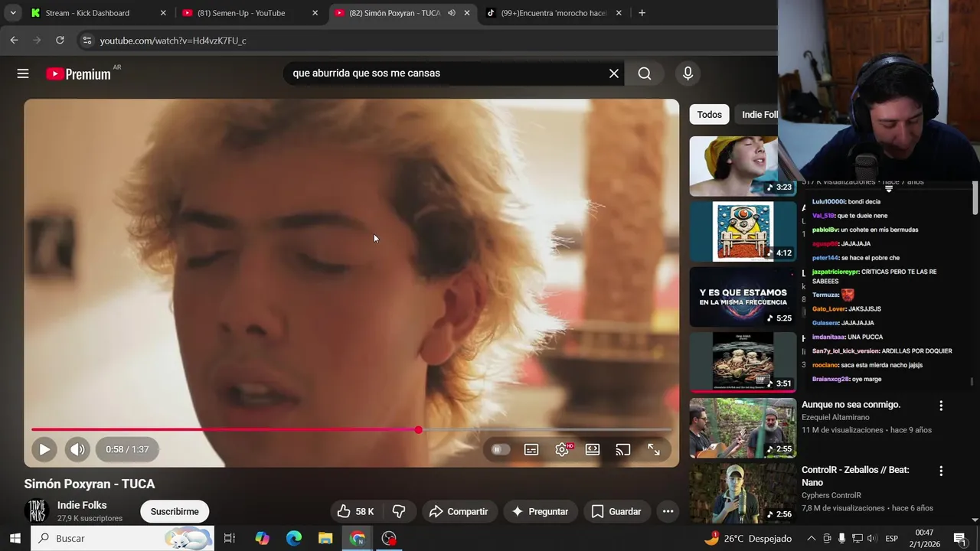
Task: Open 'ControlR - Zeballos // Beat: Nano' title
Action: [x=855, y=476]
